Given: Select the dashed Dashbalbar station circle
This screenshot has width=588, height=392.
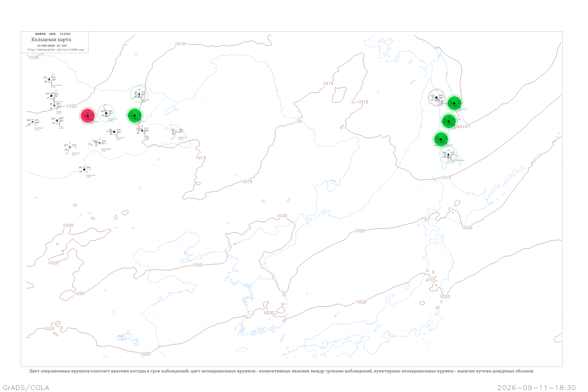Looking at the screenshot, I should click(139, 94).
